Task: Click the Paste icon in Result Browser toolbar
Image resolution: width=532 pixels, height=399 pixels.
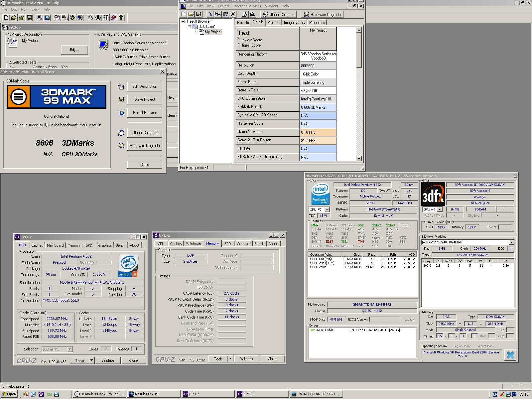Action: point(225,14)
